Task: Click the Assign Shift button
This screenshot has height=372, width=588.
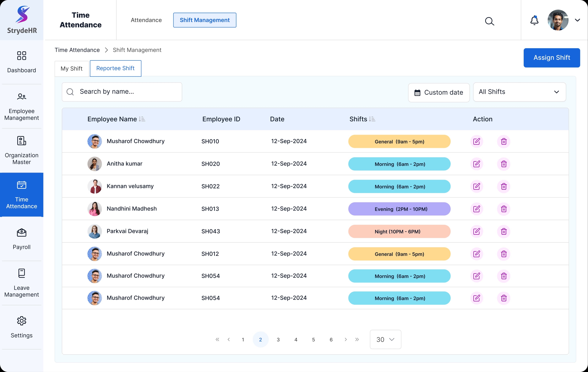Action: tap(552, 58)
